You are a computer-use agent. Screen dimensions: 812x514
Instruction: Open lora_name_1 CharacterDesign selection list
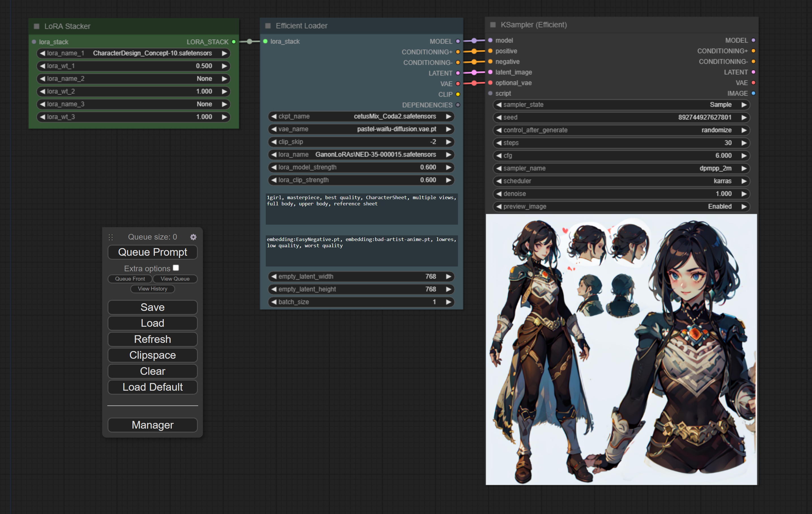(x=133, y=53)
